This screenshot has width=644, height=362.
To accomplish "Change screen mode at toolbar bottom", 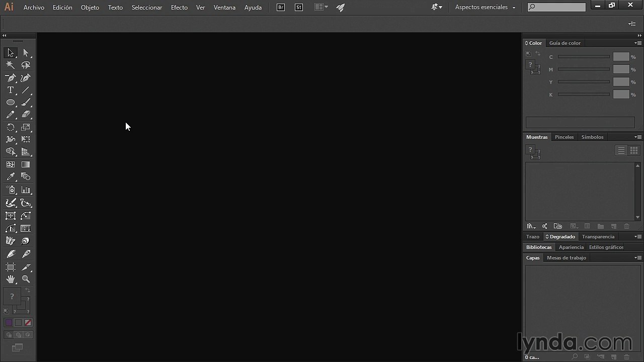I will coord(17,347).
